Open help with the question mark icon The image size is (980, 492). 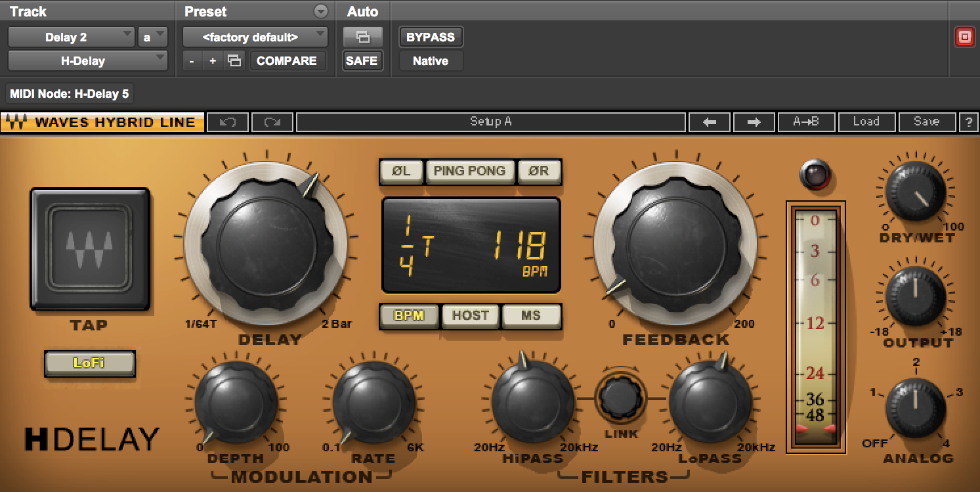click(x=968, y=122)
